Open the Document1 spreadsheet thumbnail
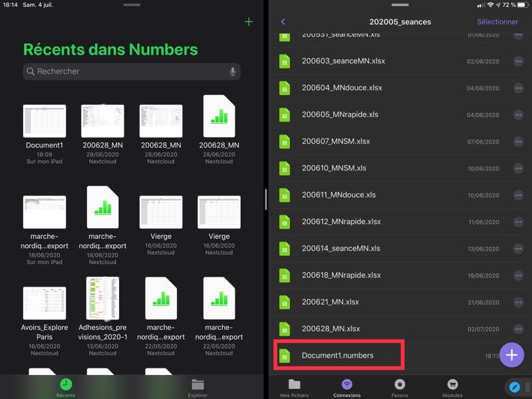The image size is (532, 399). [44, 121]
